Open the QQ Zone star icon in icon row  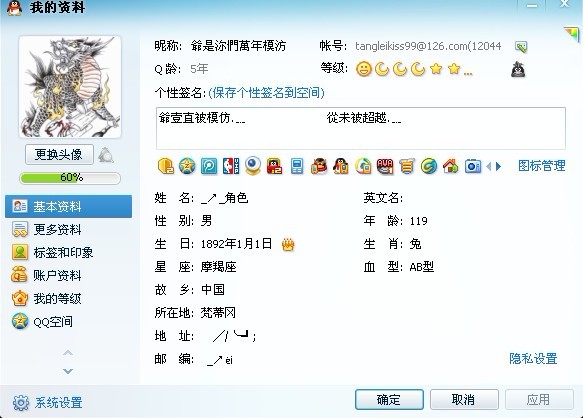click(187, 166)
